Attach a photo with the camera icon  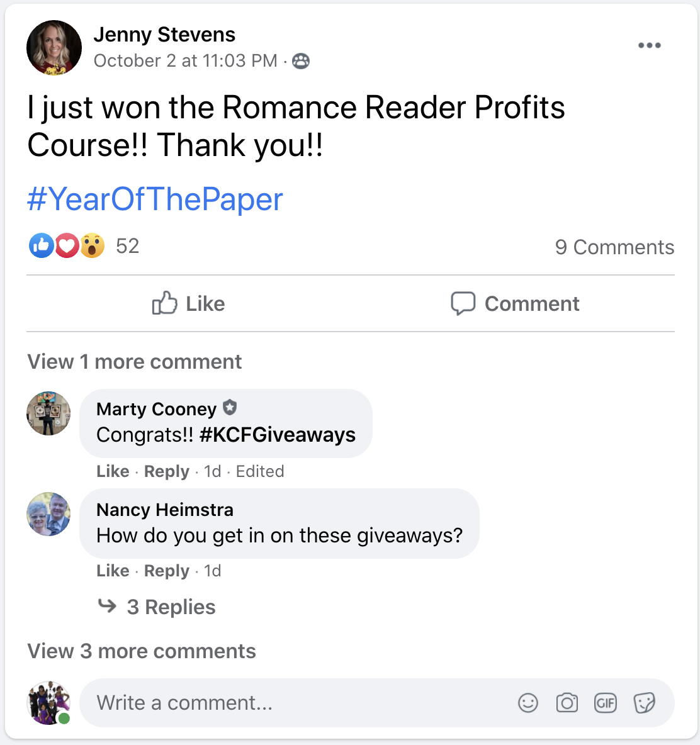click(567, 703)
